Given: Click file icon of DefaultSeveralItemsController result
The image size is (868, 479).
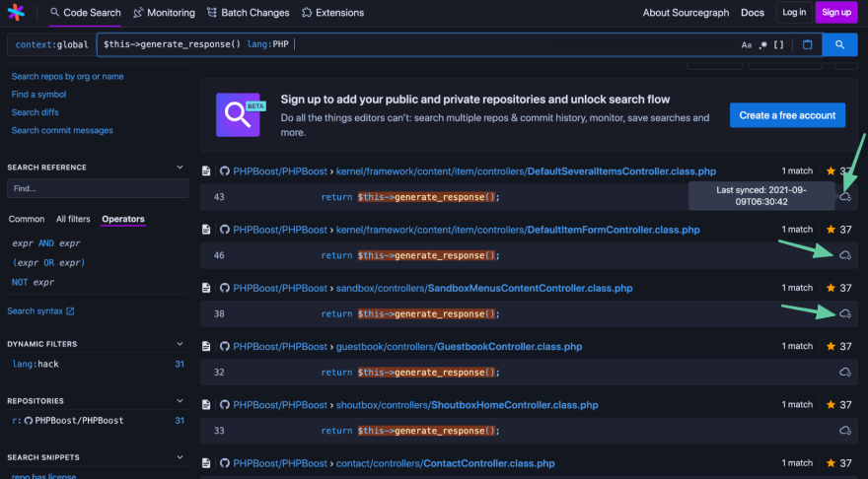Looking at the screenshot, I should coord(206,171).
